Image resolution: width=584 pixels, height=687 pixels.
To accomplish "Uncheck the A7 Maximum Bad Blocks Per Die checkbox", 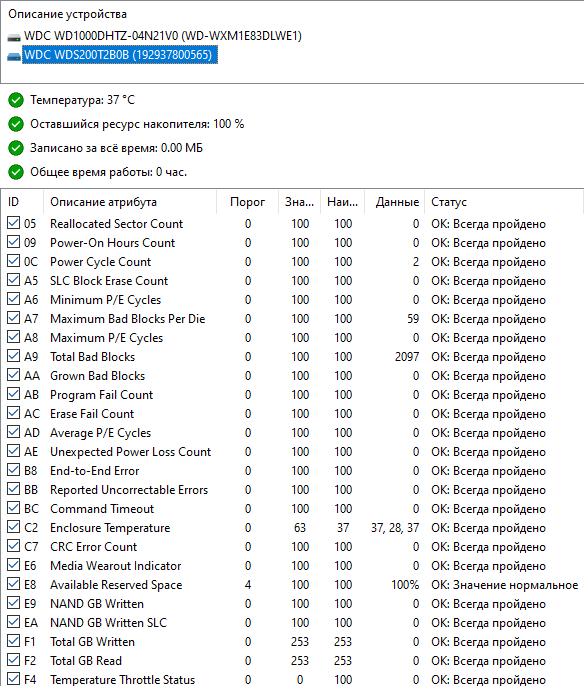I will (14, 318).
